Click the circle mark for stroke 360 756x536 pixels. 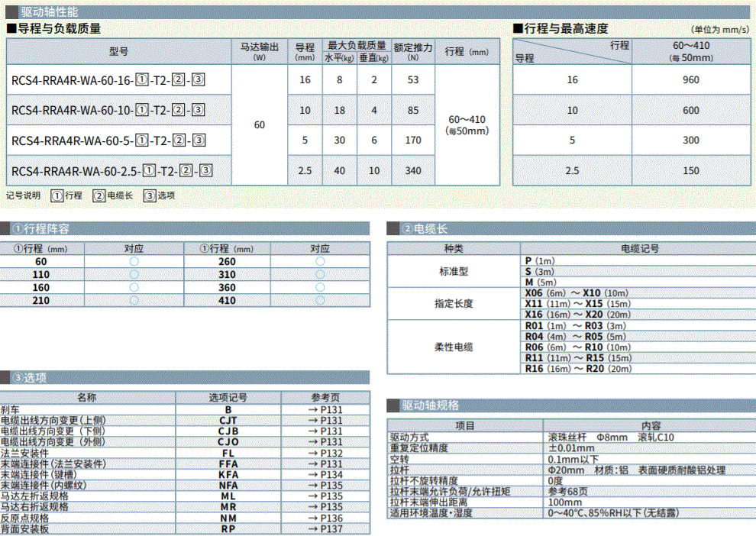pyautogui.click(x=320, y=287)
